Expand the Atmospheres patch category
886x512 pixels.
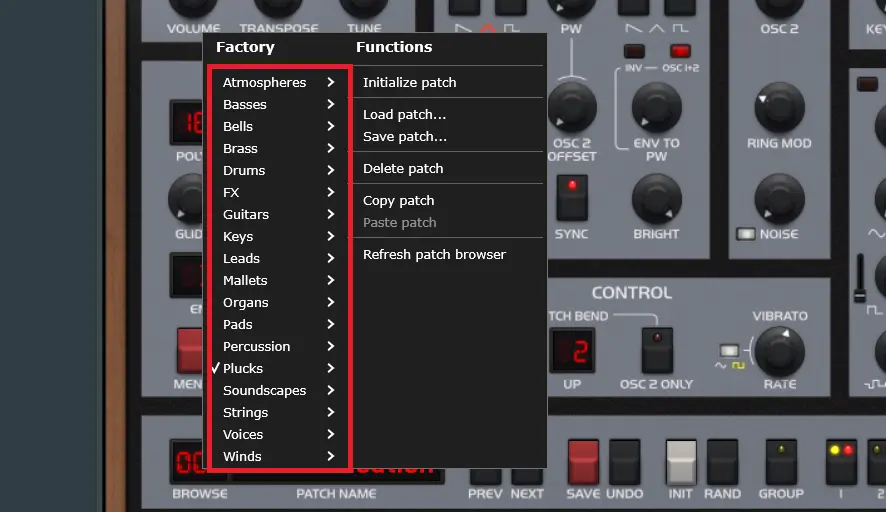[x=279, y=83]
